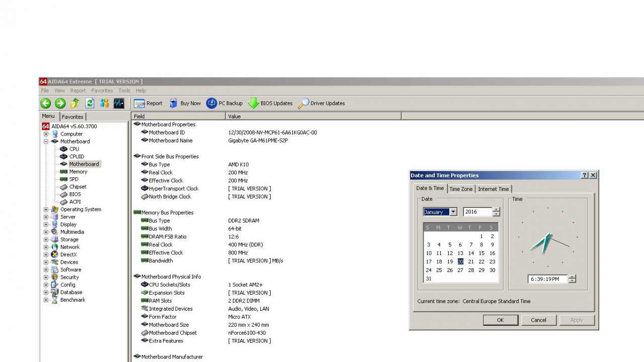Select Benchmark in the tree
The height and width of the screenshot is (362, 644).
[x=72, y=300]
